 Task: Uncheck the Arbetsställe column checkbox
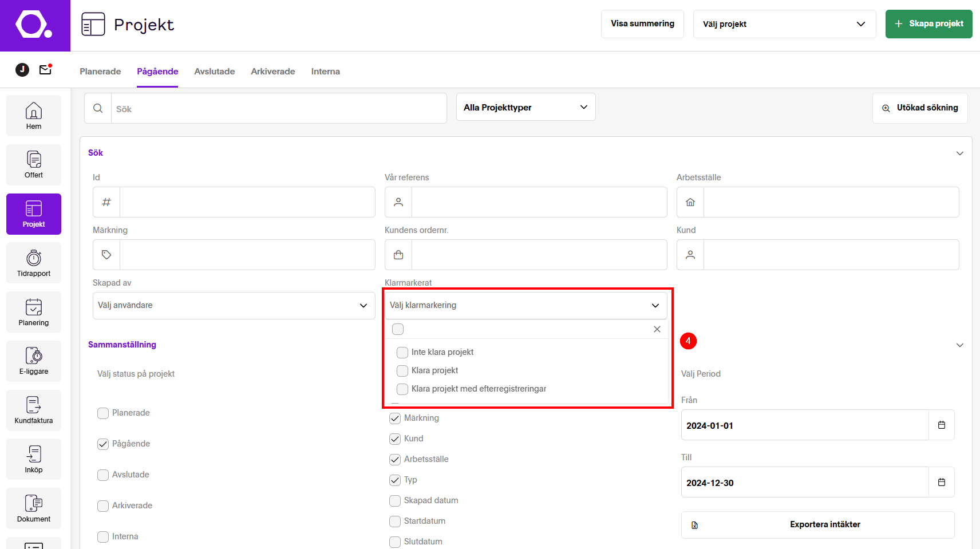[395, 460]
